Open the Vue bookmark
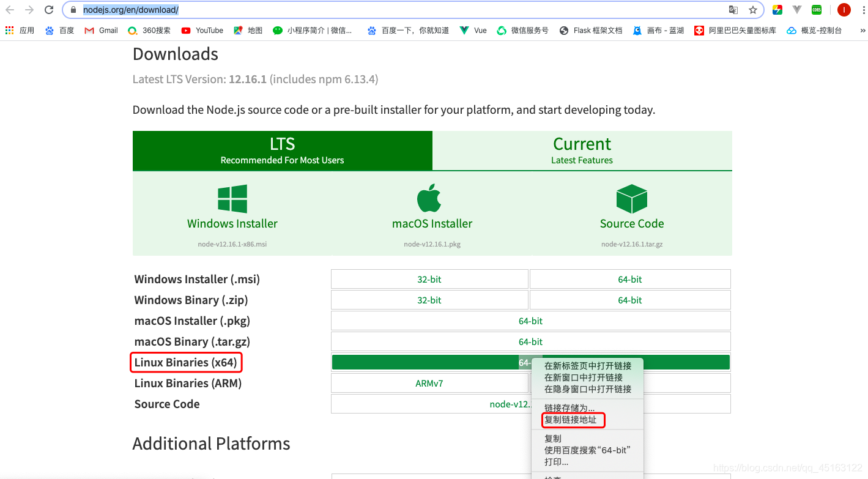 [x=473, y=30]
